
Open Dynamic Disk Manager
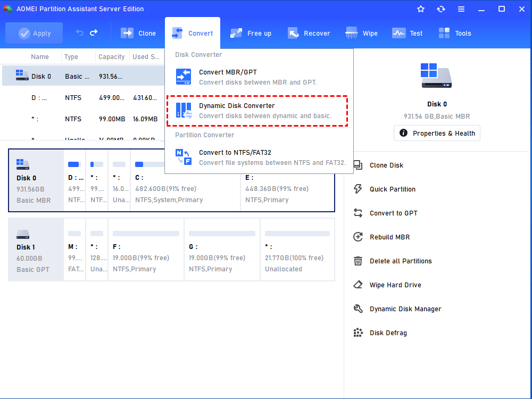[x=405, y=309]
